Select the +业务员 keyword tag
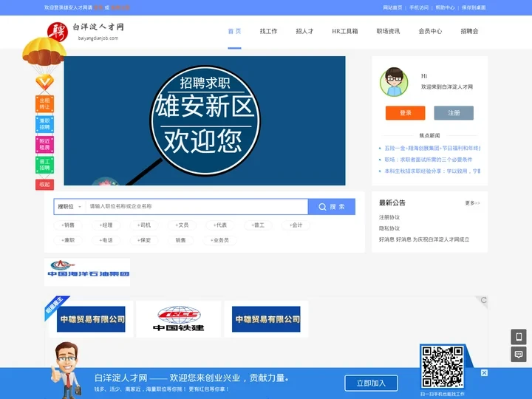This screenshot has height=399, width=532. click(219, 240)
